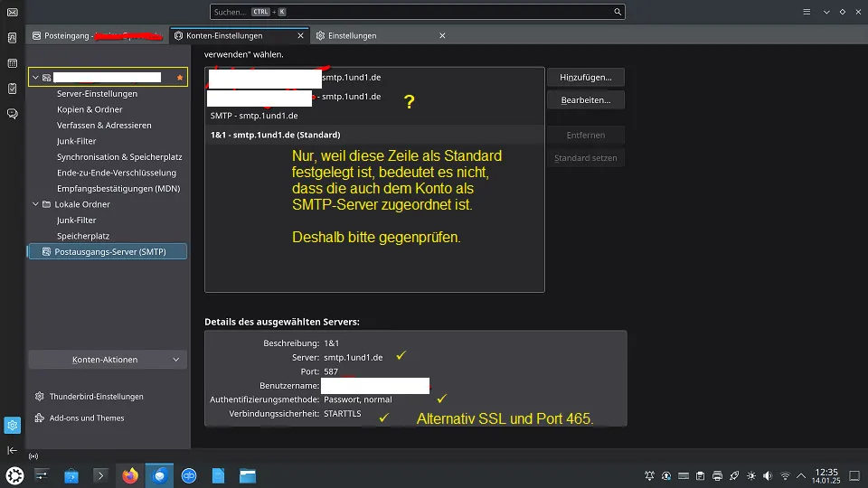Click the Hinzufügen button
This screenshot has width=868, height=488.
(586, 78)
